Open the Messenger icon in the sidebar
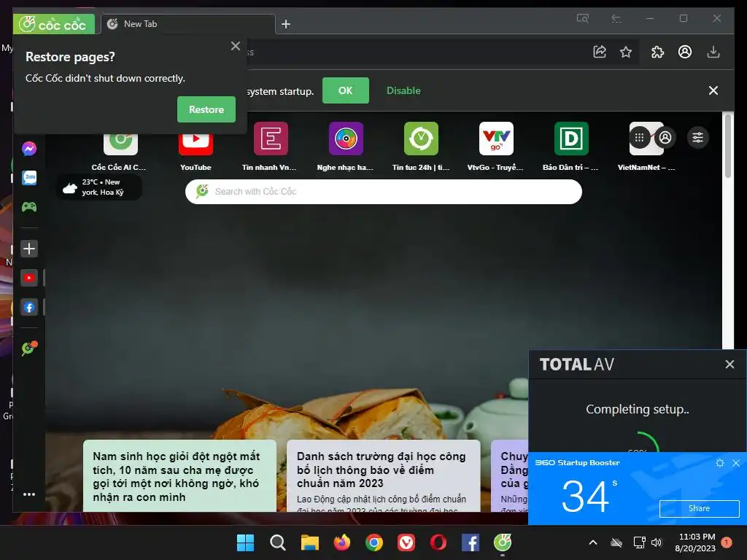Viewport: 747px width, 560px height. tap(29, 149)
